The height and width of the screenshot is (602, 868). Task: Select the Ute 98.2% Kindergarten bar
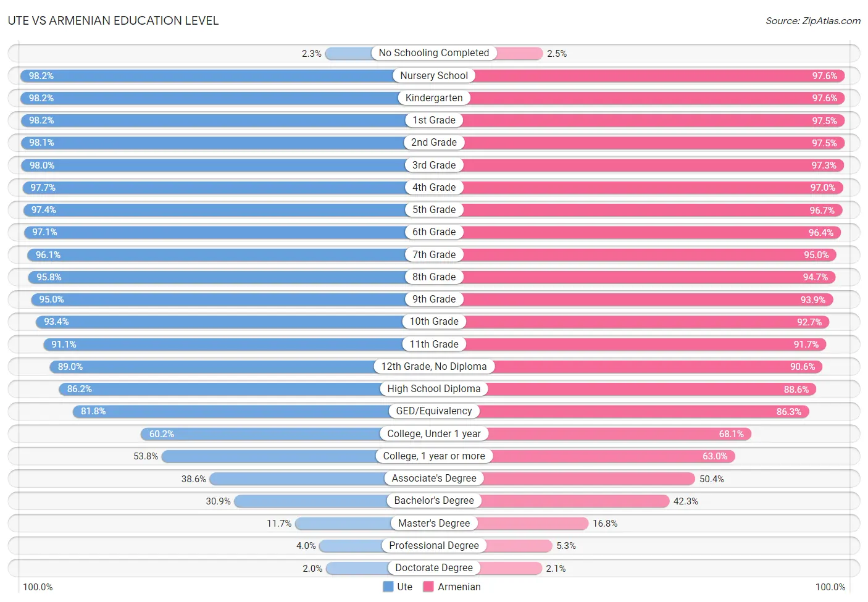[227, 98]
